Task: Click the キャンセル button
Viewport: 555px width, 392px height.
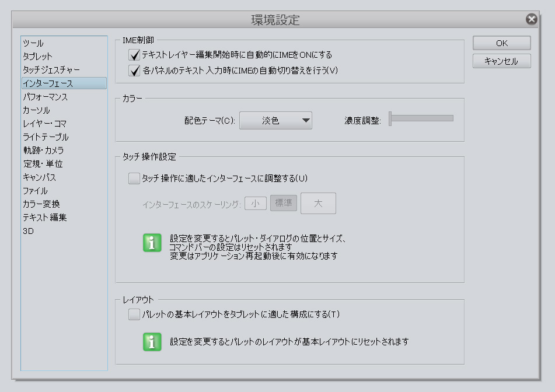Action: coord(501,61)
